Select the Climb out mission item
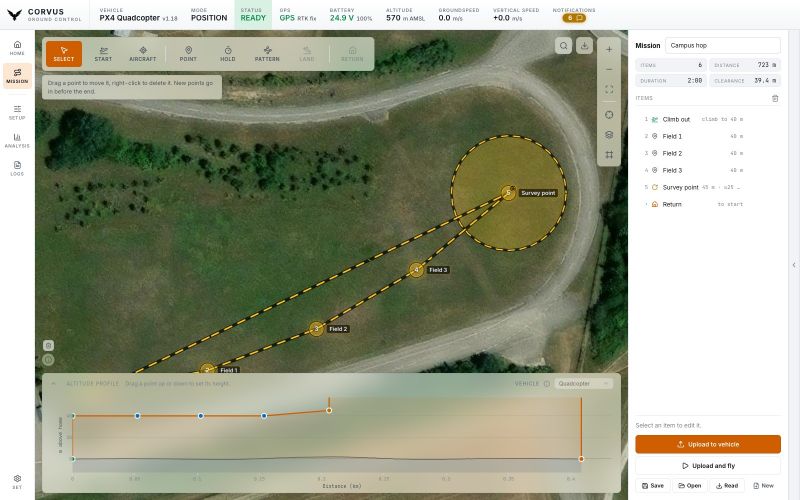 click(708, 119)
